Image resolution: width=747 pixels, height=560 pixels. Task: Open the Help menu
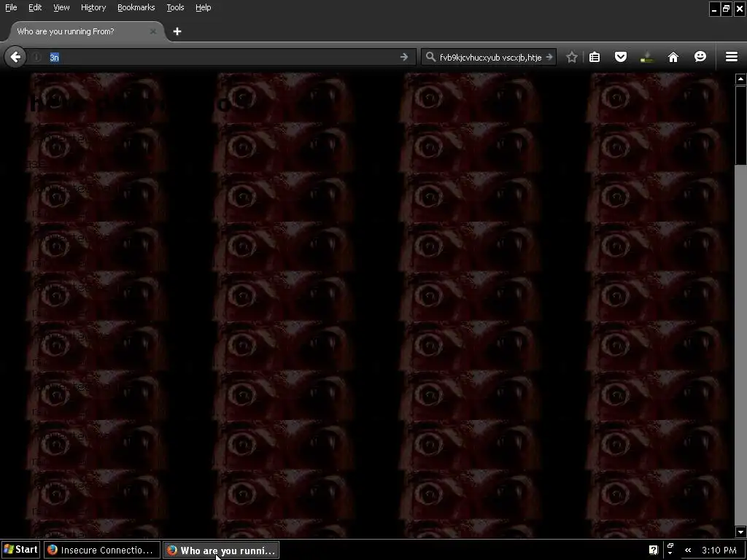click(203, 7)
